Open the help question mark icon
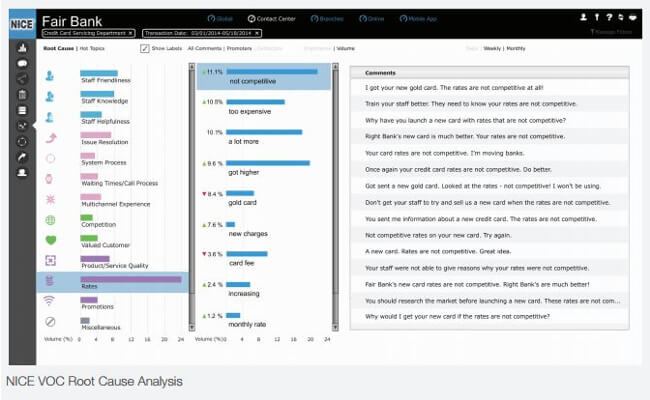The width and height of the screenshot is (650, 400). point(609,17)
